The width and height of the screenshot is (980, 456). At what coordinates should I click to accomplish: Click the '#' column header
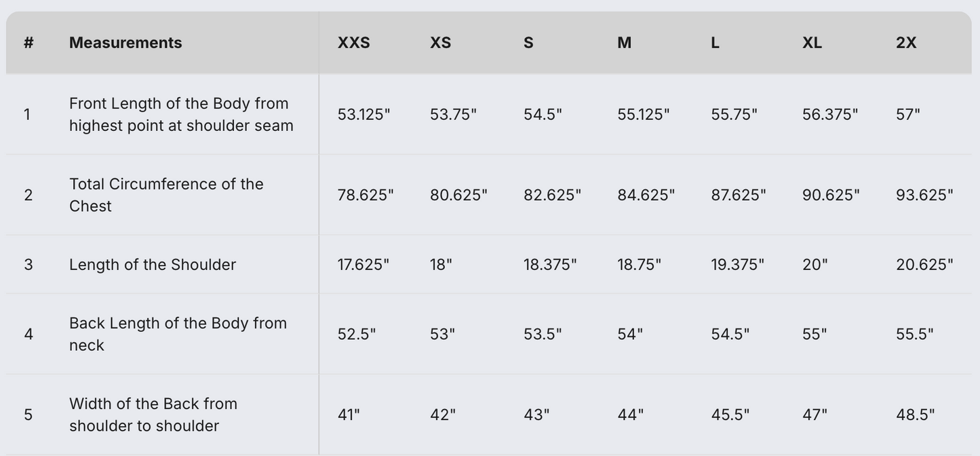[28, 43]
